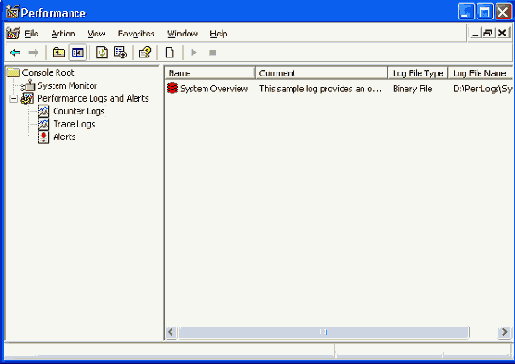Select Console Root in the tree
Image resolution: width=515 pixels, height=364 pixels.
48,73
